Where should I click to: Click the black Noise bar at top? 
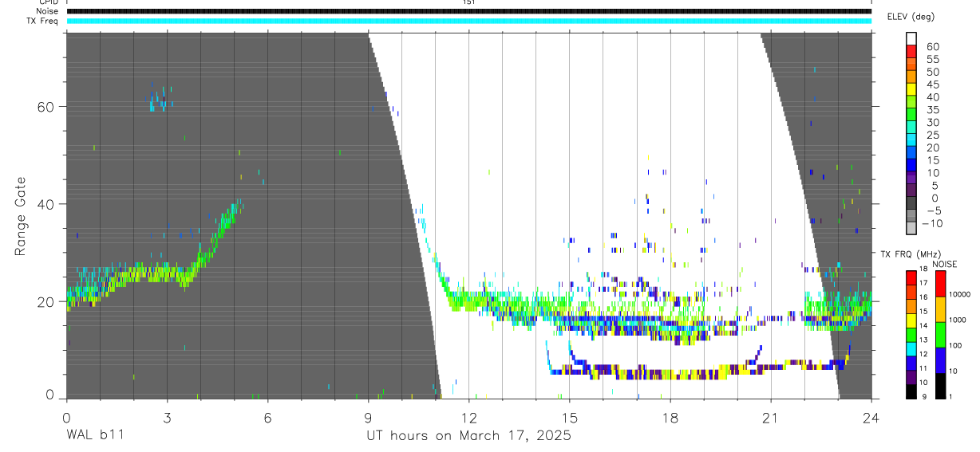[468, 11]
